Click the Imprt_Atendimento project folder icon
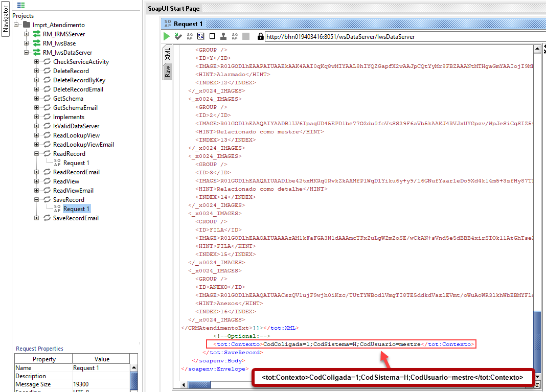This screenshot has height=392, width=546. 27,25
